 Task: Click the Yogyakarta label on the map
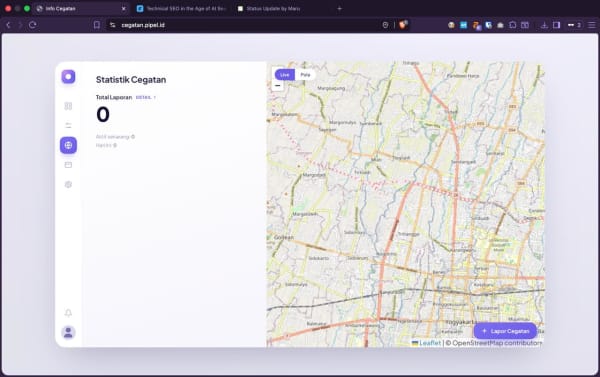[461, 322]
